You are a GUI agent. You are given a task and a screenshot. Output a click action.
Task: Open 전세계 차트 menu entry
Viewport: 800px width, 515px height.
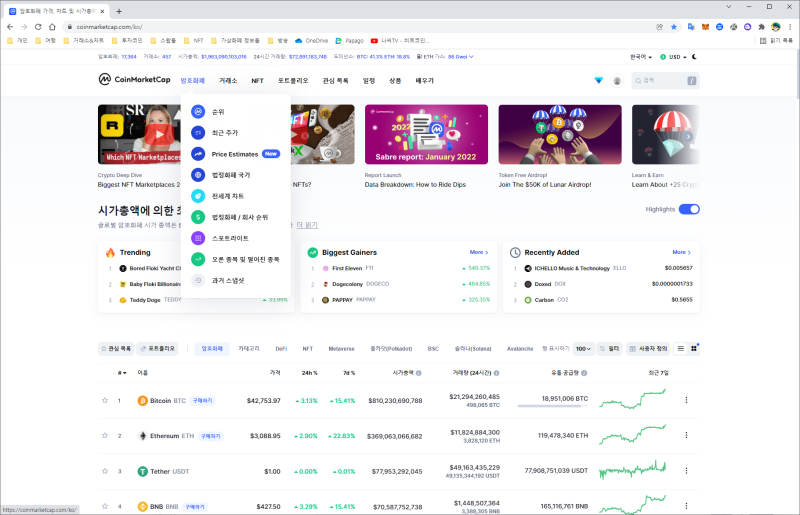[x=228, y=196]
